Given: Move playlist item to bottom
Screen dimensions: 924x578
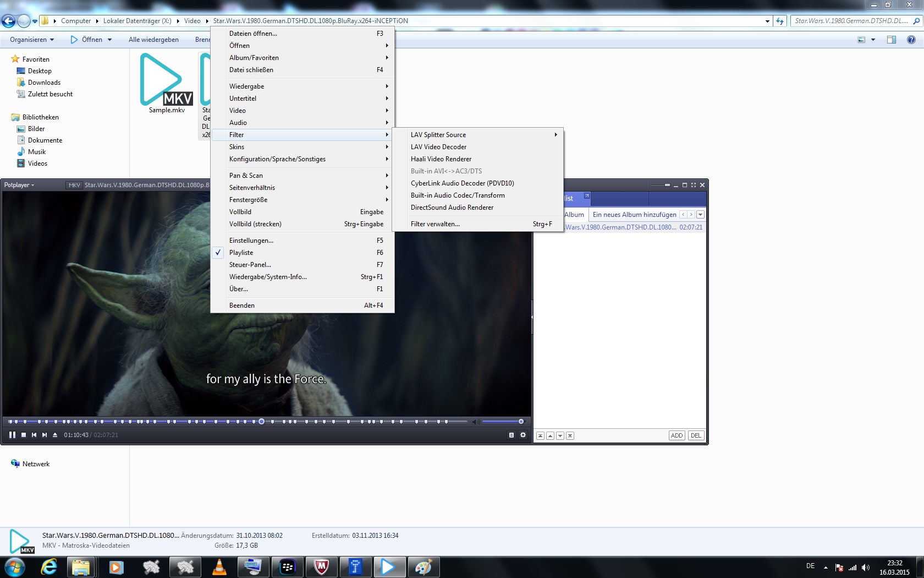Looking at the screenshot, I should (x=570, y=435).
